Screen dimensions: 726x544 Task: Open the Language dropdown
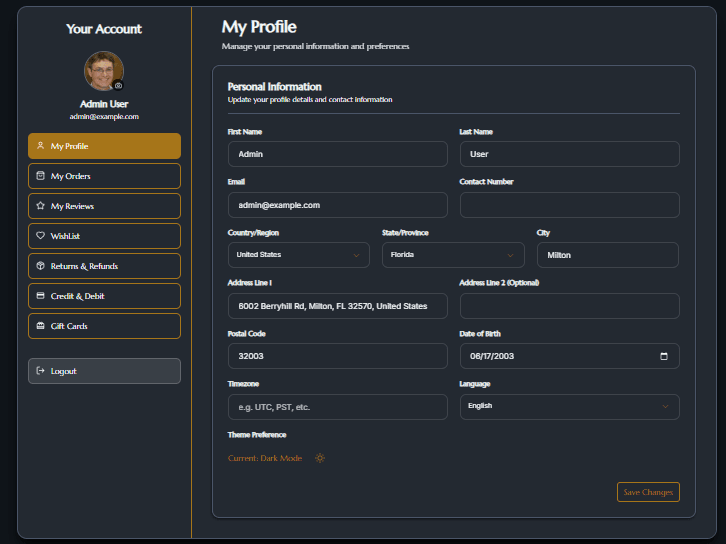(x=568, y=406)
